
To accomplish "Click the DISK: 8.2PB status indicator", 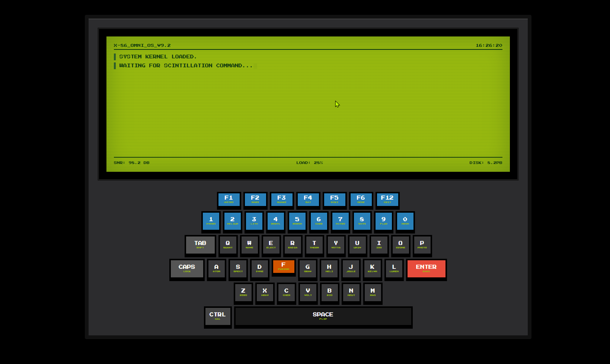I will 486,162.
